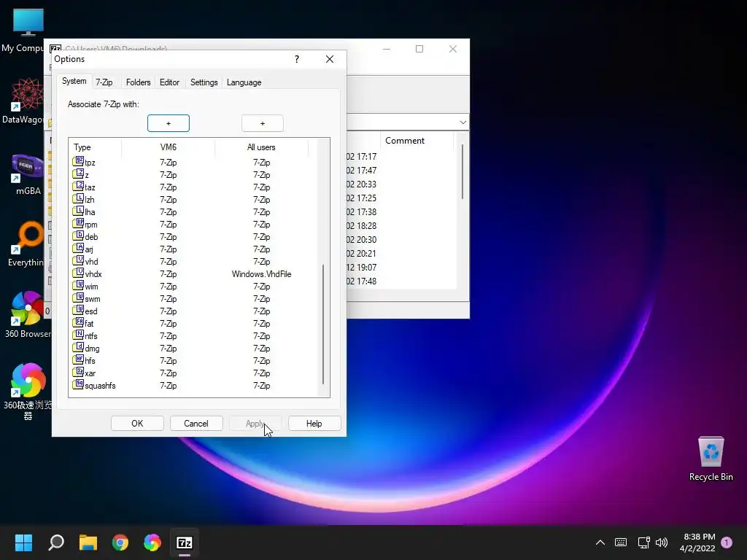Click the plus button for All users
The width and height of the screenshot is (747, 560).
coord(263,123)
